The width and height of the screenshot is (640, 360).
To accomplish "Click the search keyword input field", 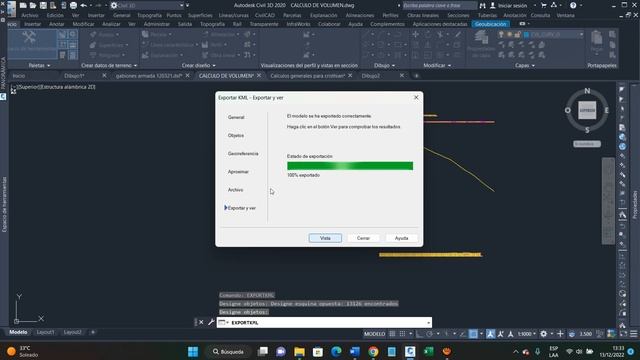I will point(439,5).
